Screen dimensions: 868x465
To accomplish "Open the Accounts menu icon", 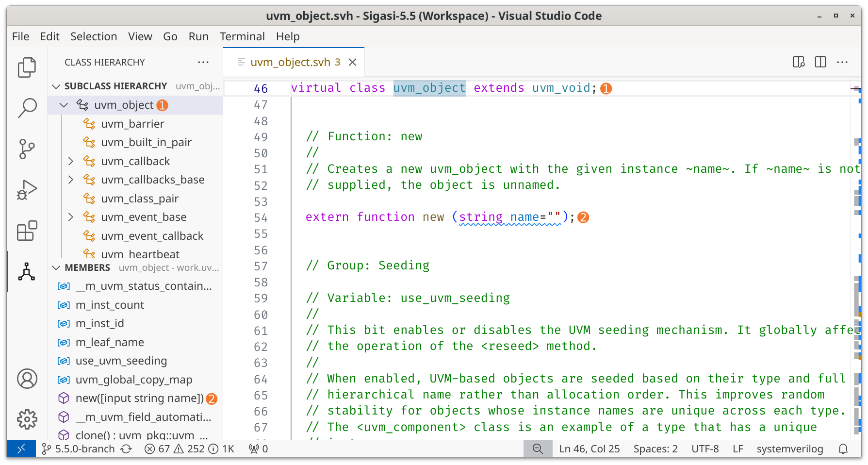I will coord(27,379).
